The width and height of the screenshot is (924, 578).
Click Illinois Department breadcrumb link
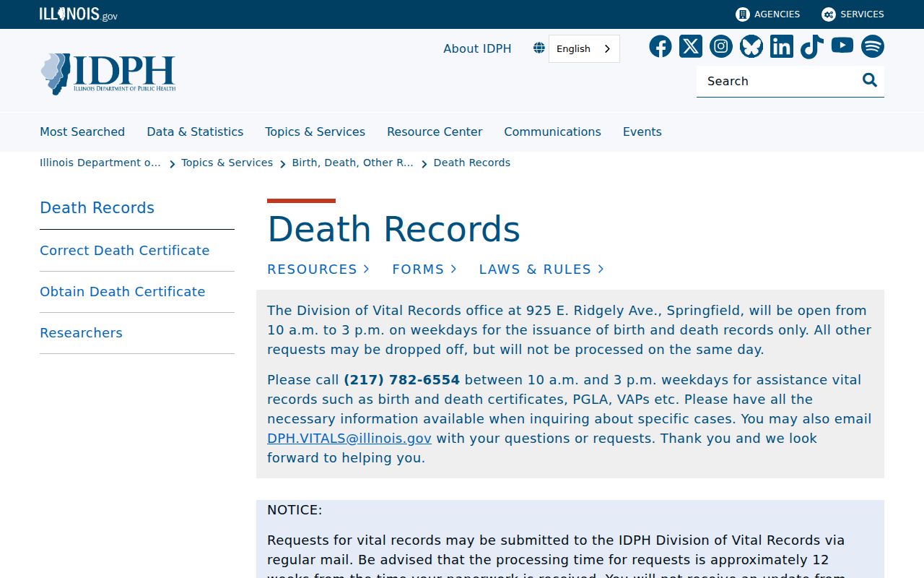pos(100,163)
